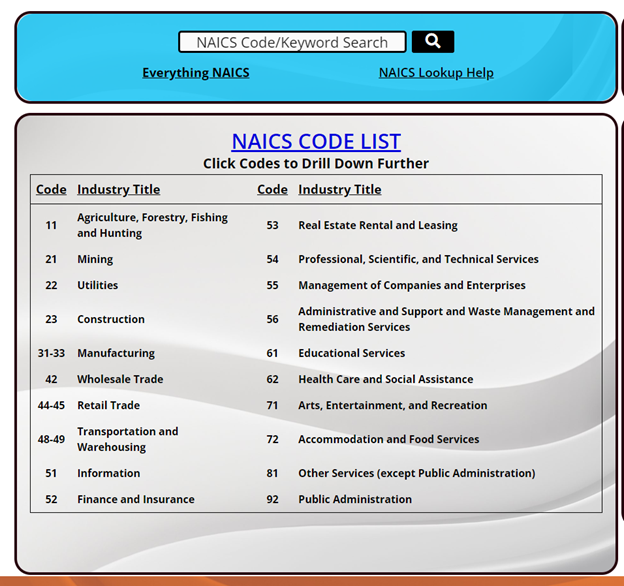This screenshot has width=624, height=586.
Task: Open code 51 Information
Action: pos(51,473)
